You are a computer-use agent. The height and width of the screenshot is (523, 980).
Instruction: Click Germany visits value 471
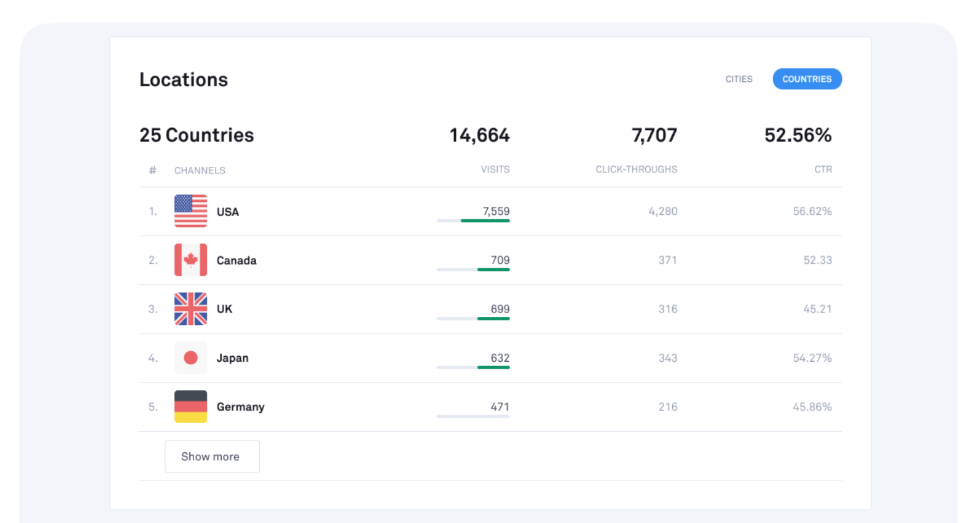(x=500, y=407)
